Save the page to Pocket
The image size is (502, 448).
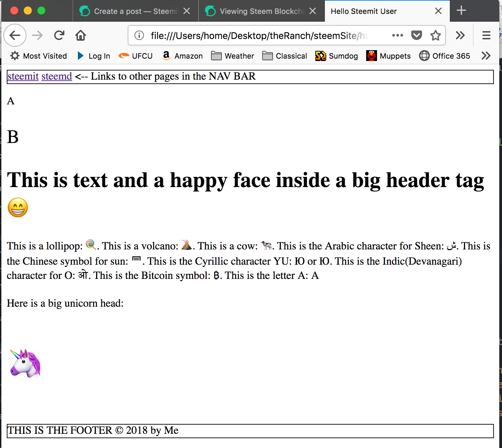pyautogui.click(x=416, y=35)
